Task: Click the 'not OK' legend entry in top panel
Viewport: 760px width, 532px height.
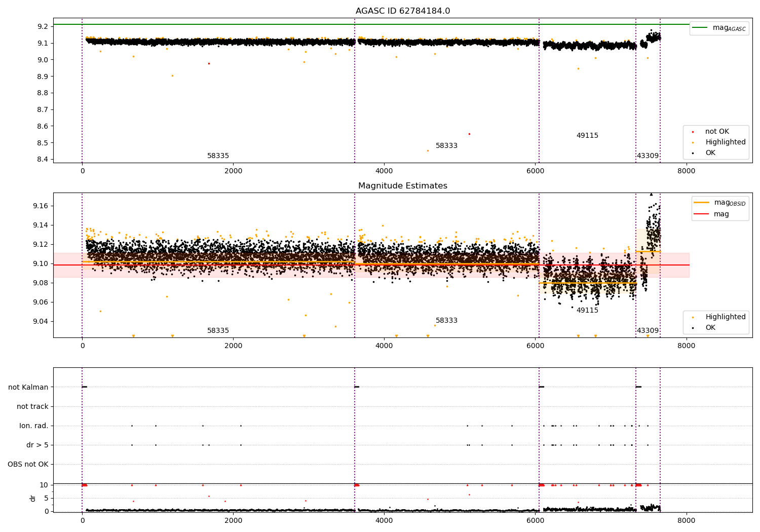Action: coord(717,131)
